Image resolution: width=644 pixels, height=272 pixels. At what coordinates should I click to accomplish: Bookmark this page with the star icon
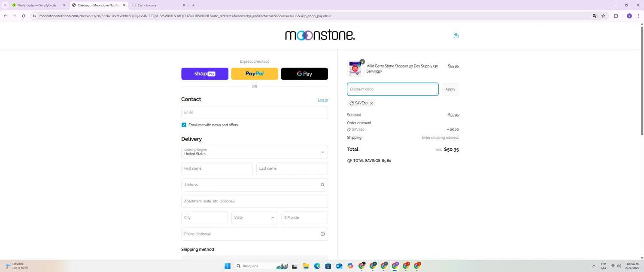[x=603, y=16]
